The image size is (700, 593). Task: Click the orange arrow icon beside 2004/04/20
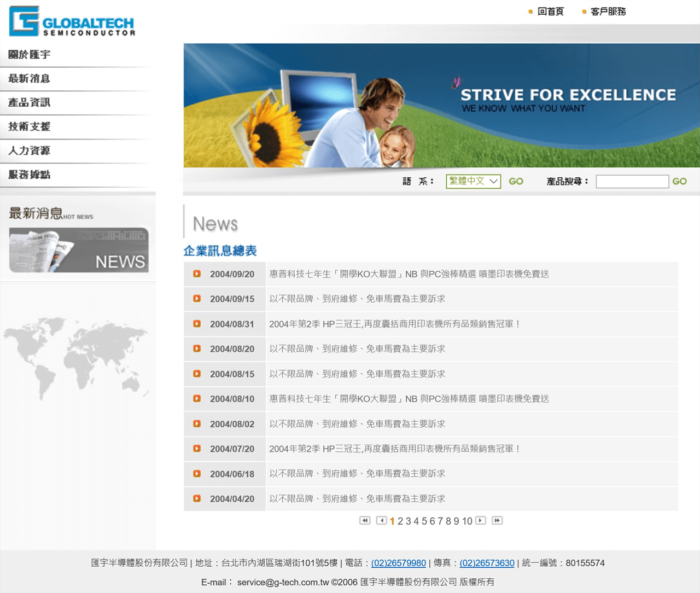click(197, 498)
